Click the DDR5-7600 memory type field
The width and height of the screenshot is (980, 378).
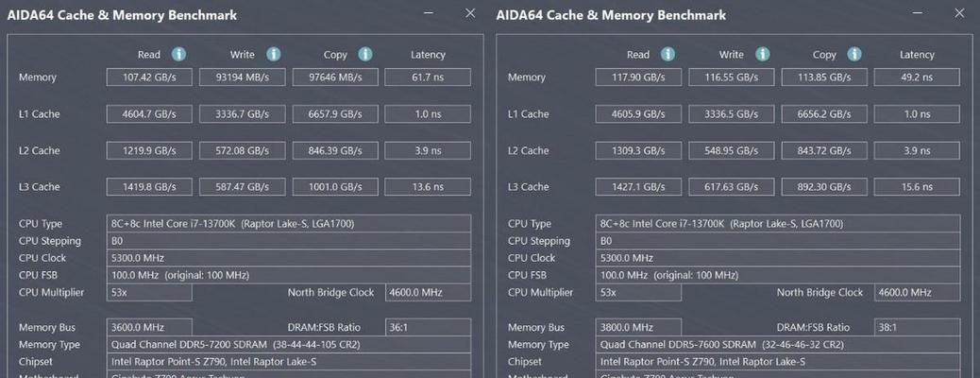pos(778,344)
